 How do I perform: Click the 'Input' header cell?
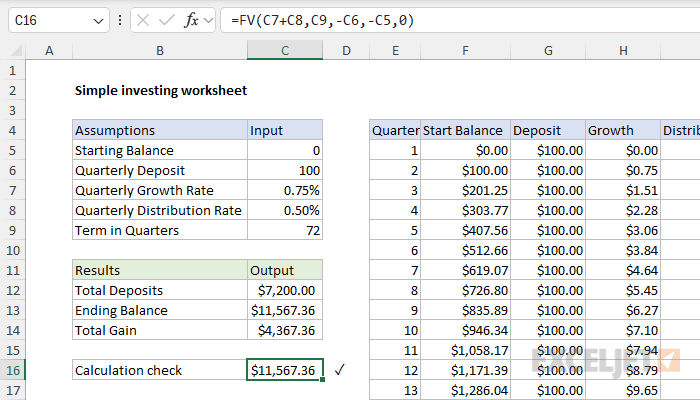pos(285,130)
